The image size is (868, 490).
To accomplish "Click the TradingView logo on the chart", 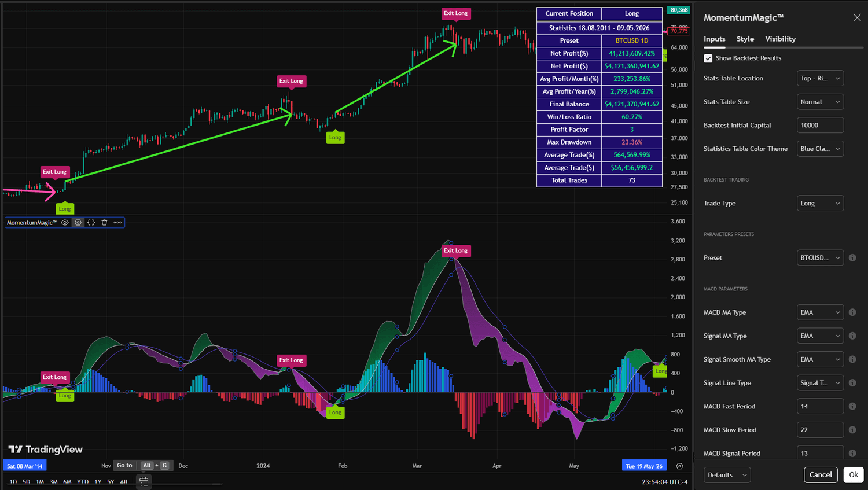I will pyautogui.click(x=45, y=450).
